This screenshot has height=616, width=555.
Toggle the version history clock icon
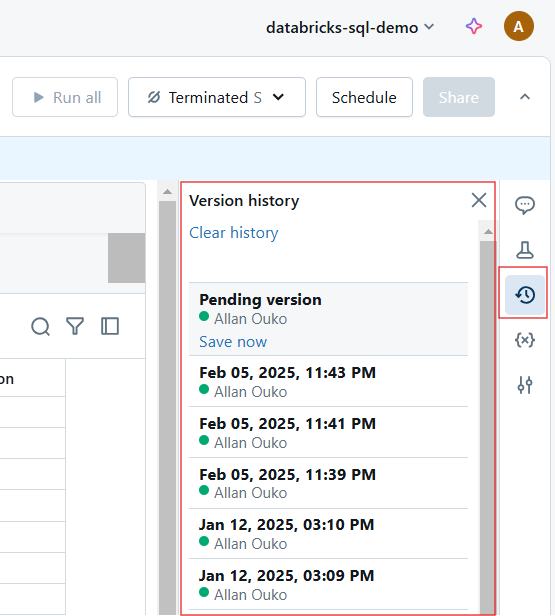(x=525, y=295)
